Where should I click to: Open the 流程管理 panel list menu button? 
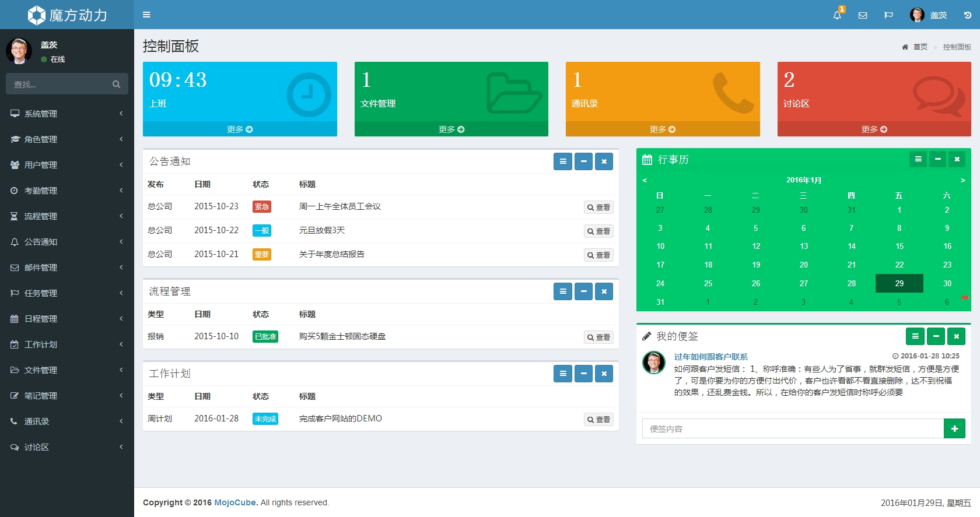pos(562,291)
